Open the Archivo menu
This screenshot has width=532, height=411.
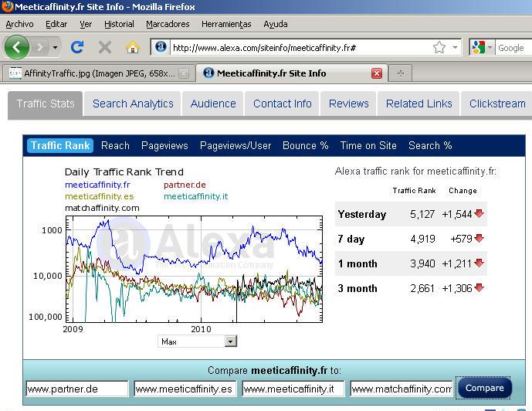[19, 24]
